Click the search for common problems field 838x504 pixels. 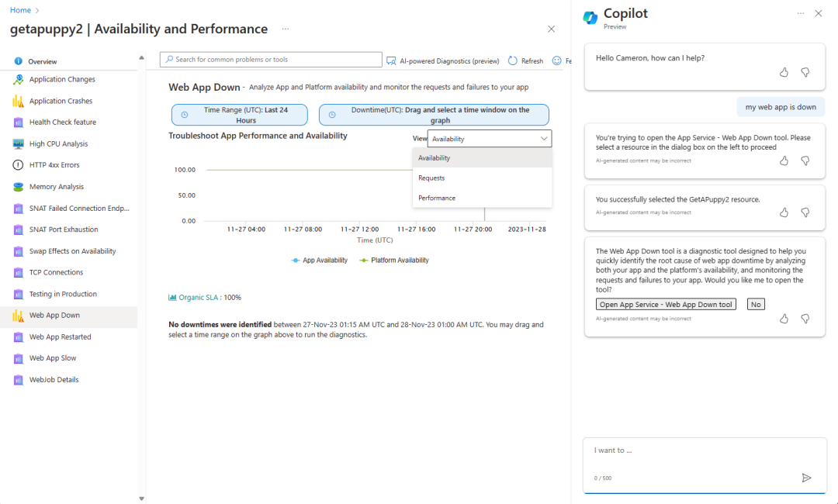point(272,60)
